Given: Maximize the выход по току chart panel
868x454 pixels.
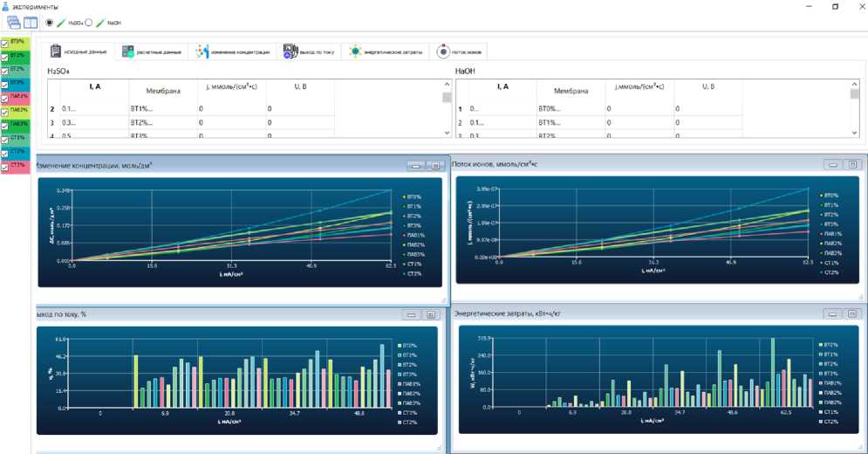Looking at the screenshot, I should pos(431,314).
